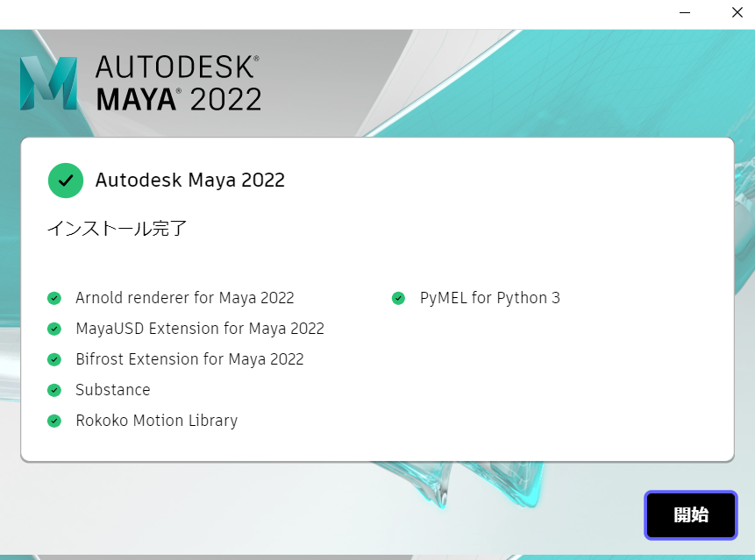Close the installer window
Screen dimensions: 755x560
click(x=737, y=13)
